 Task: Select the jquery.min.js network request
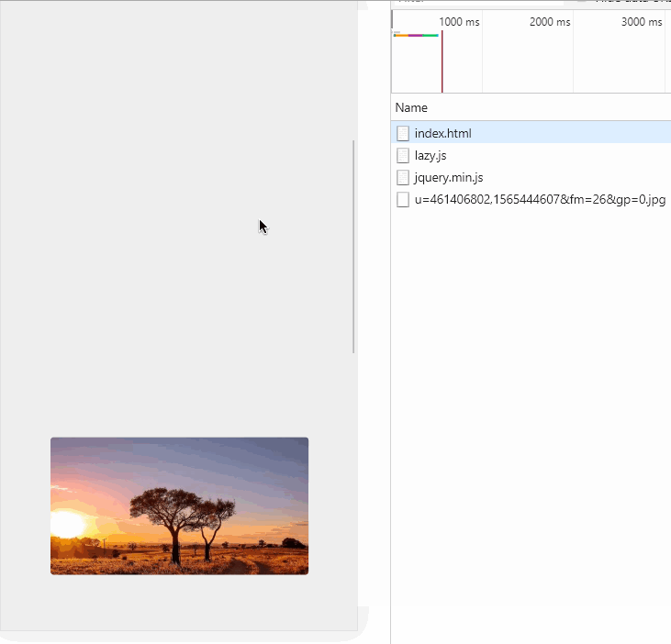[531, 177]
